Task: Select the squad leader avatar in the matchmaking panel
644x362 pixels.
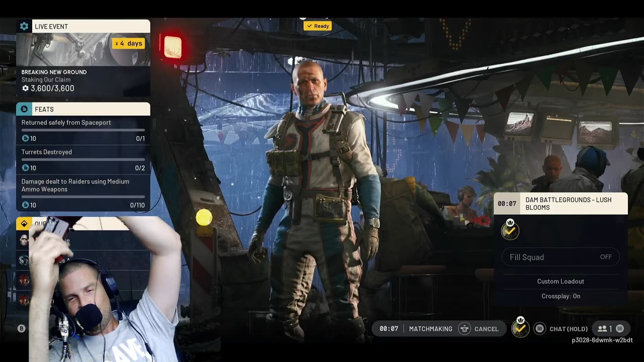Action: click(510, 230)
